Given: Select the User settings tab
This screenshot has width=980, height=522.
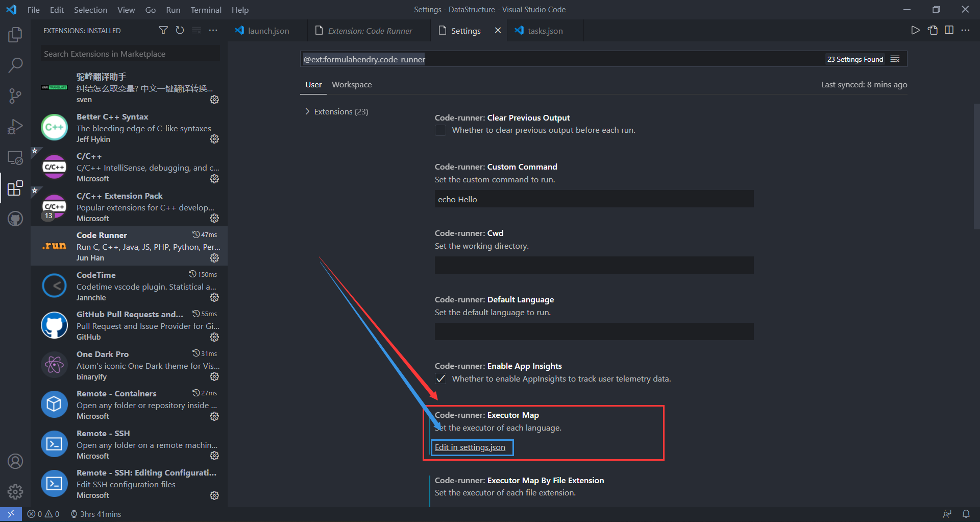Looking at the screenshot, I should click(x=313, y=85).
